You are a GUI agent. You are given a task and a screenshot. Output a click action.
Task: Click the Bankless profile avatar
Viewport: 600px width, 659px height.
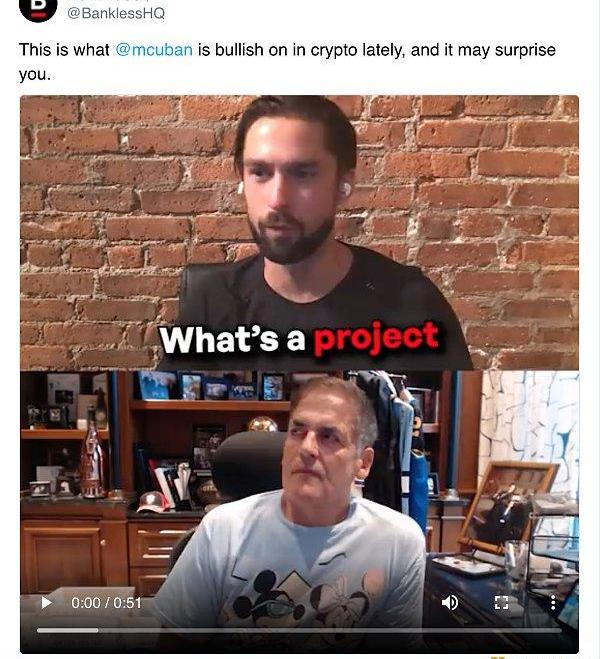pyautogui.click(x=38, y=7)
